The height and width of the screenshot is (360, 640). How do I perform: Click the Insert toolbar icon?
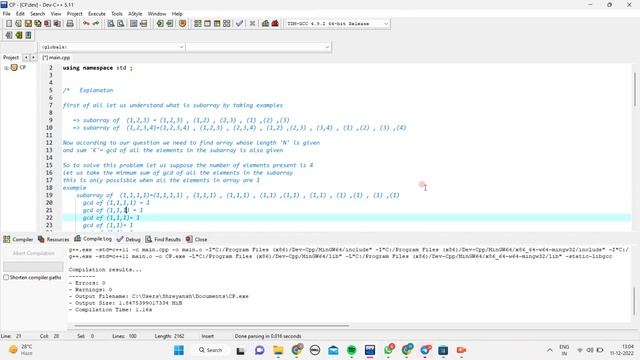pyautogui.click(x=160, y=24)
